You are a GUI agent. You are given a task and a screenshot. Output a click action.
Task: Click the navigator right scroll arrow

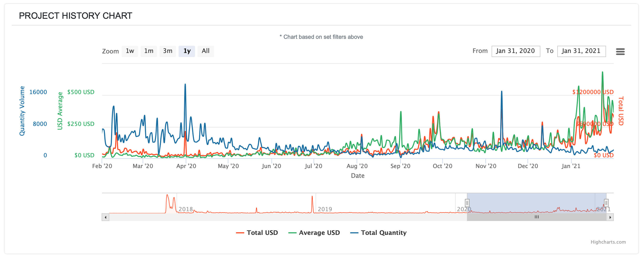[x=610, y=217]
